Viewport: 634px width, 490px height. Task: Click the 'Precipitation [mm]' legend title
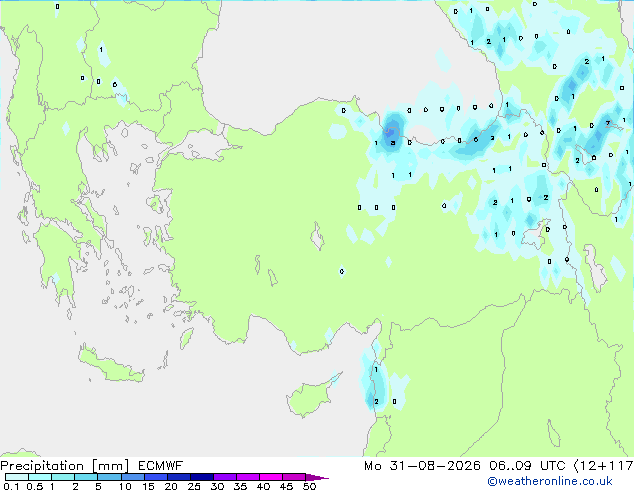coord(65,466)
